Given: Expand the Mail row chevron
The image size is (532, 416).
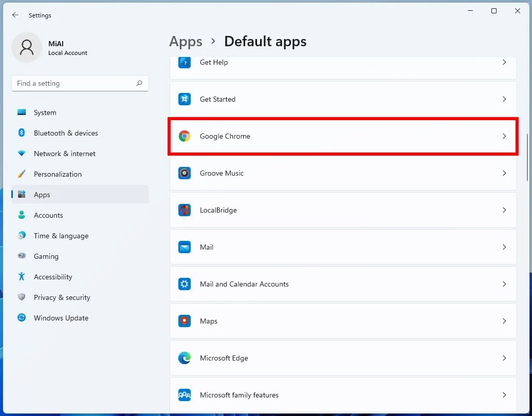Looking at the screenshot, I should (x=504, y=247).
